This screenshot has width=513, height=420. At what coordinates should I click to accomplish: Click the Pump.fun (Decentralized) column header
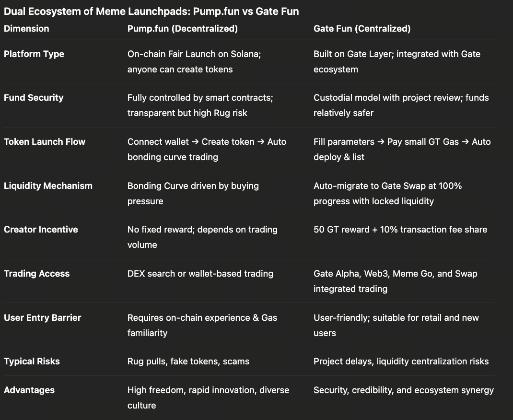tap(182, 29)
